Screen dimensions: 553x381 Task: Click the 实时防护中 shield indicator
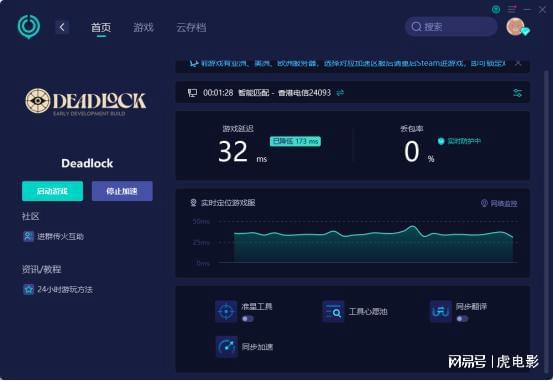tap(459, 141)
